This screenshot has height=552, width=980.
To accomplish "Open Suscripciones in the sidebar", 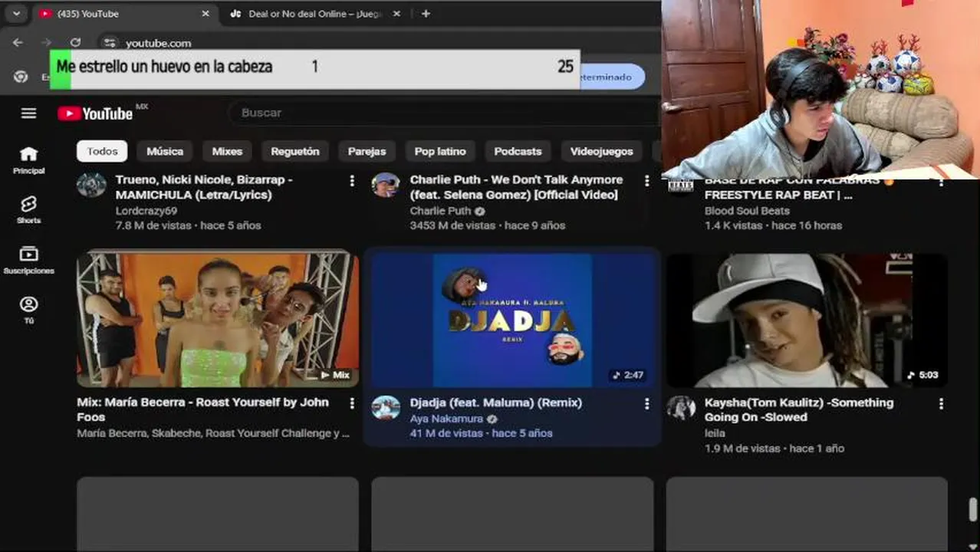I will pos(28,260).
